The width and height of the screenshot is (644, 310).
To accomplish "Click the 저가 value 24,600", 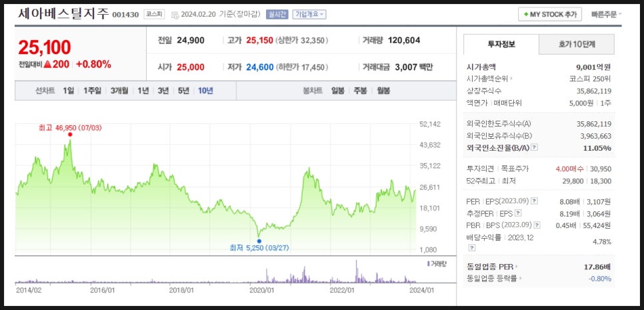I will click(x=259, y=67).
